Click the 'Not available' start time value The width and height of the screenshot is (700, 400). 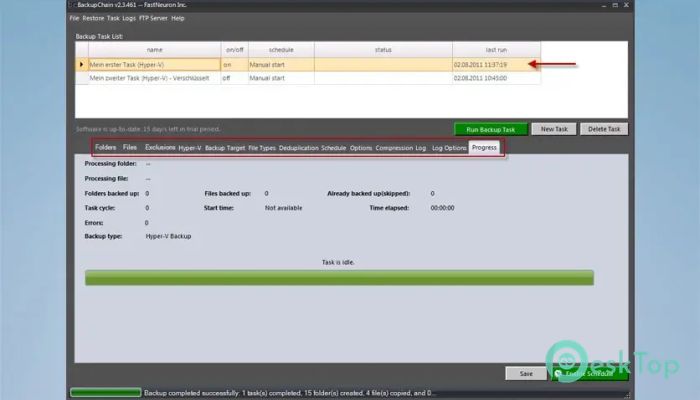283,208
